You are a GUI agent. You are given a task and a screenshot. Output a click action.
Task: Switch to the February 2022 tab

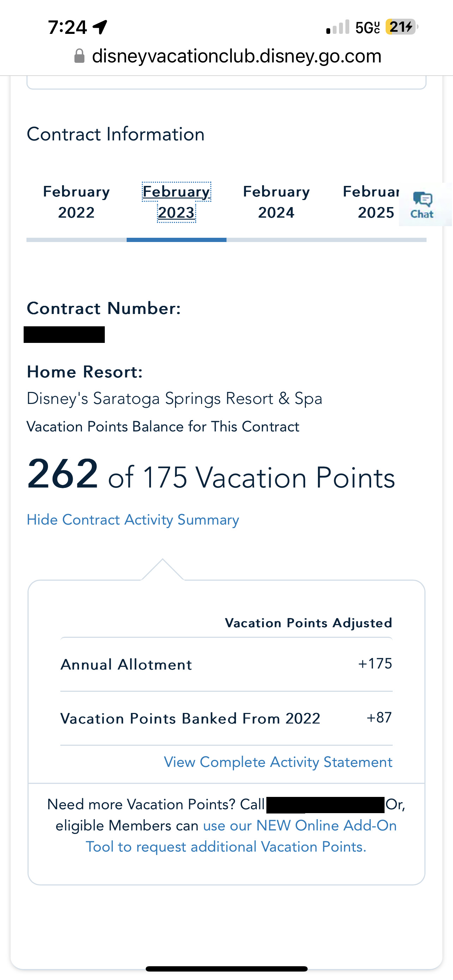[77, 202]
